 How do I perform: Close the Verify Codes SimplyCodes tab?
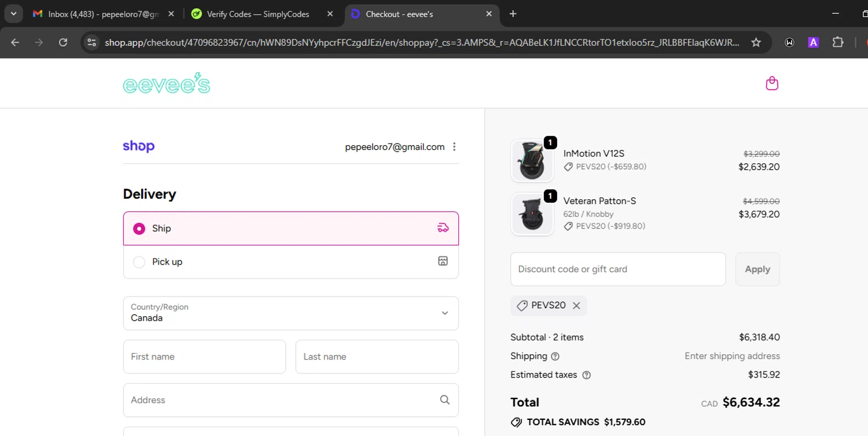(330, 14)
